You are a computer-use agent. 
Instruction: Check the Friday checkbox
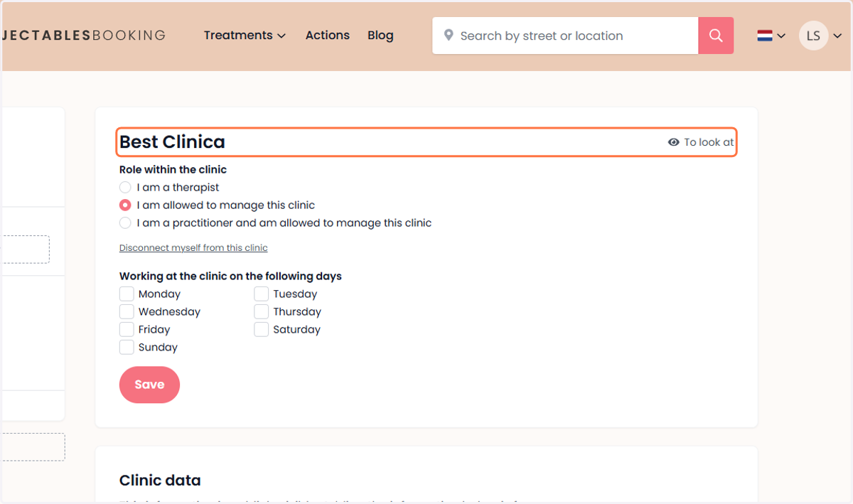(127, 330)
